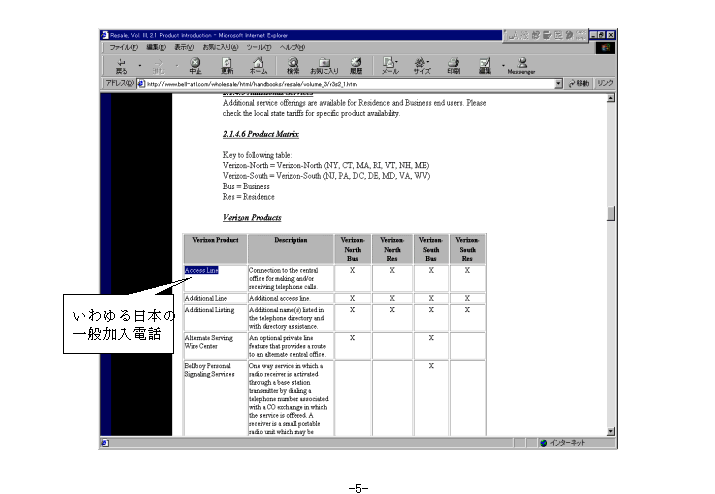Click the Forward arrow toolbar icon
The height and width of the screenshot is (494, 715).
pyautogui.click(x=158, y=66)
